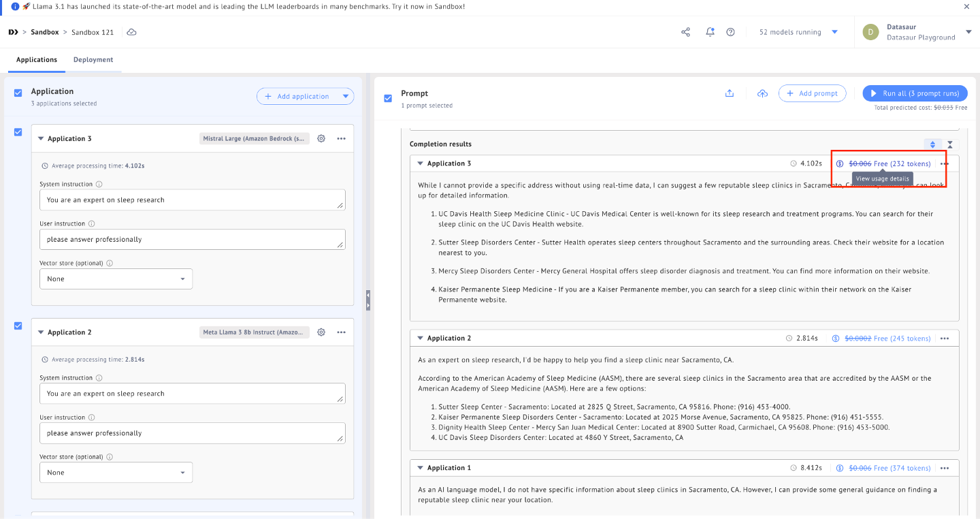This screenshot has height=519, width=980.
Task: Open Application 3 vector store dropdown
Action: tap(116, 279)
